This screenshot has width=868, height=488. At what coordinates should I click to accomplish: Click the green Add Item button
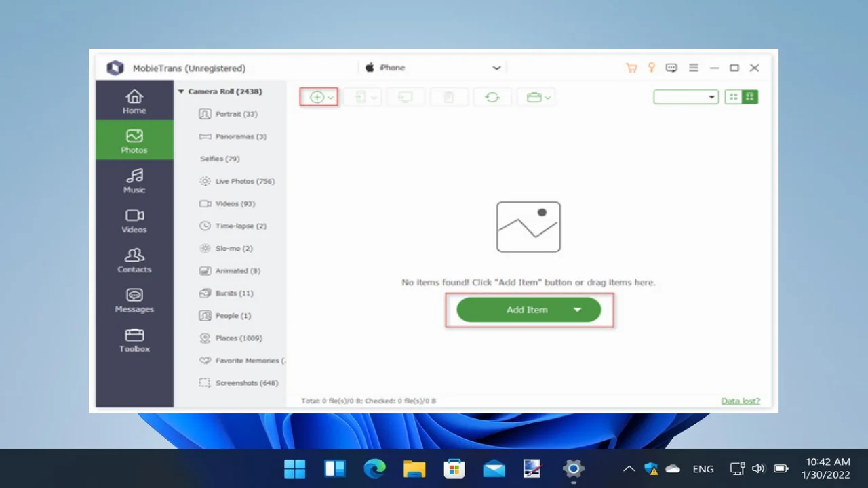click(528, 310)
